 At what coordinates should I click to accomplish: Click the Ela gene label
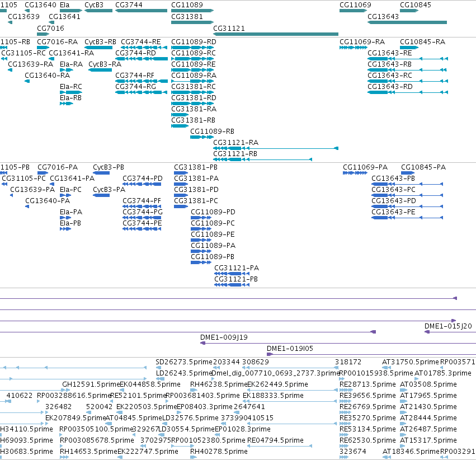[65, 5]
